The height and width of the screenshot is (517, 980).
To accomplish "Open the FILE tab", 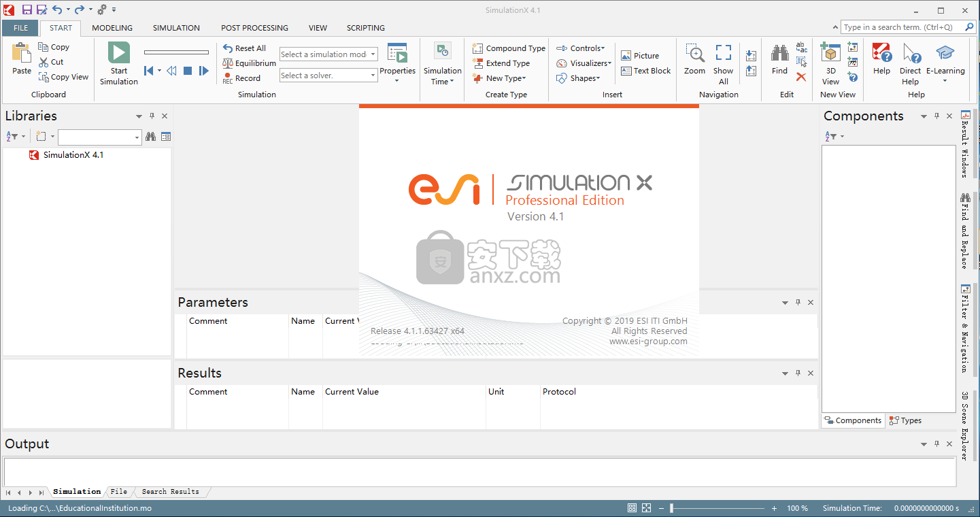I will 21,28.
